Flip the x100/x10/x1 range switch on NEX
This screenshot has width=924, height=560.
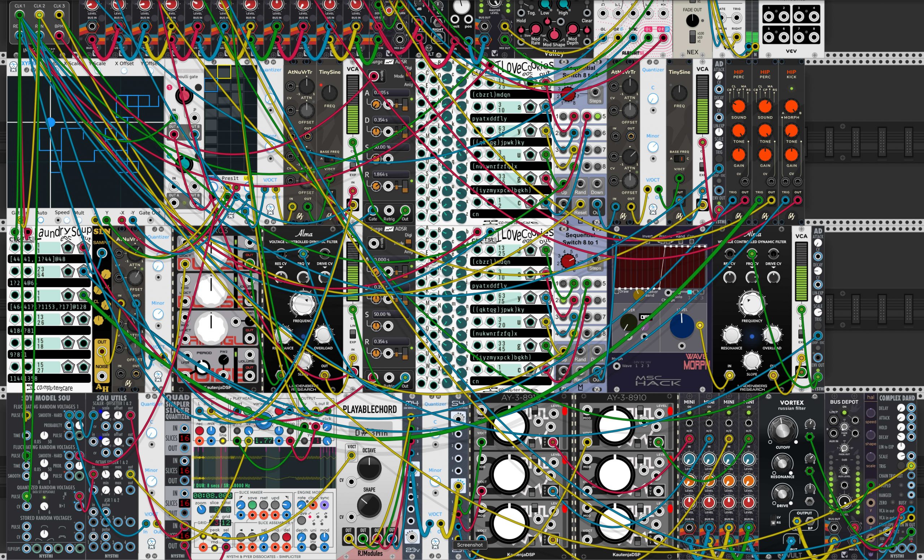(x=692, y=37)
